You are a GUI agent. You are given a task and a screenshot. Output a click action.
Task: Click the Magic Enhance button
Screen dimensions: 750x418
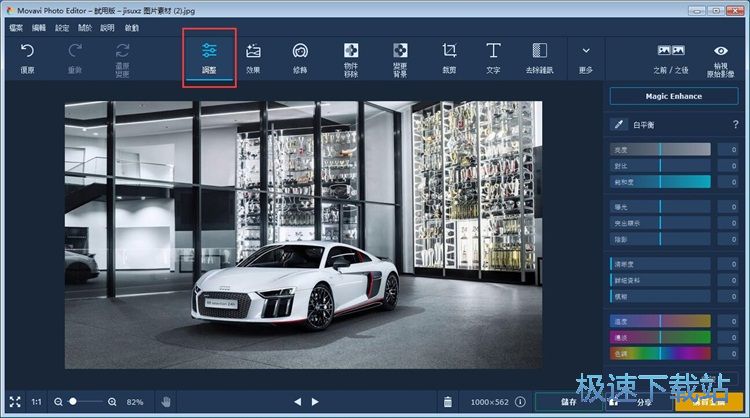[675, 96]
